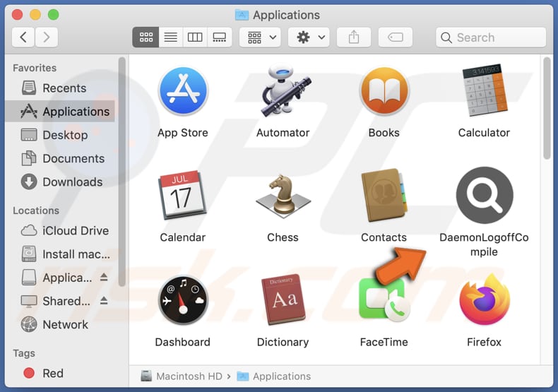Open the Dashboard gauge icon
558x392 pixels.
click(183, 300)
